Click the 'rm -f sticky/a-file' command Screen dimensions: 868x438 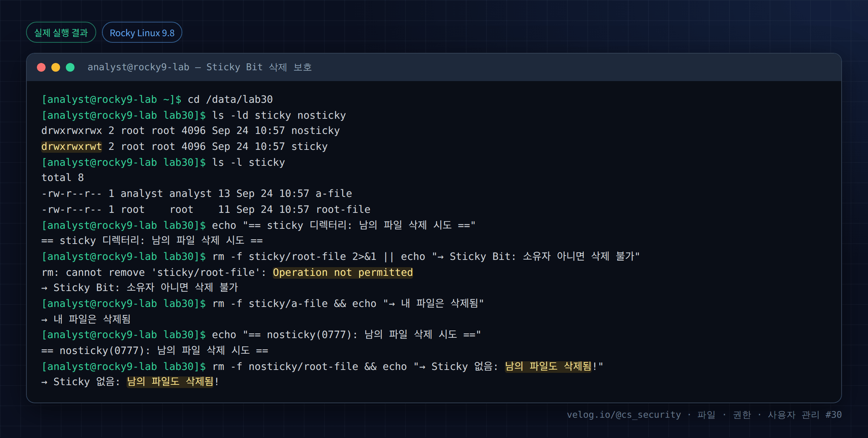pos(270,304)
